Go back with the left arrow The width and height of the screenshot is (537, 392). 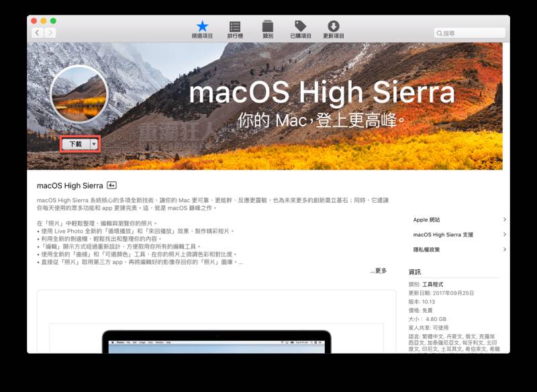pyautogui.click(x=38, y=33)
